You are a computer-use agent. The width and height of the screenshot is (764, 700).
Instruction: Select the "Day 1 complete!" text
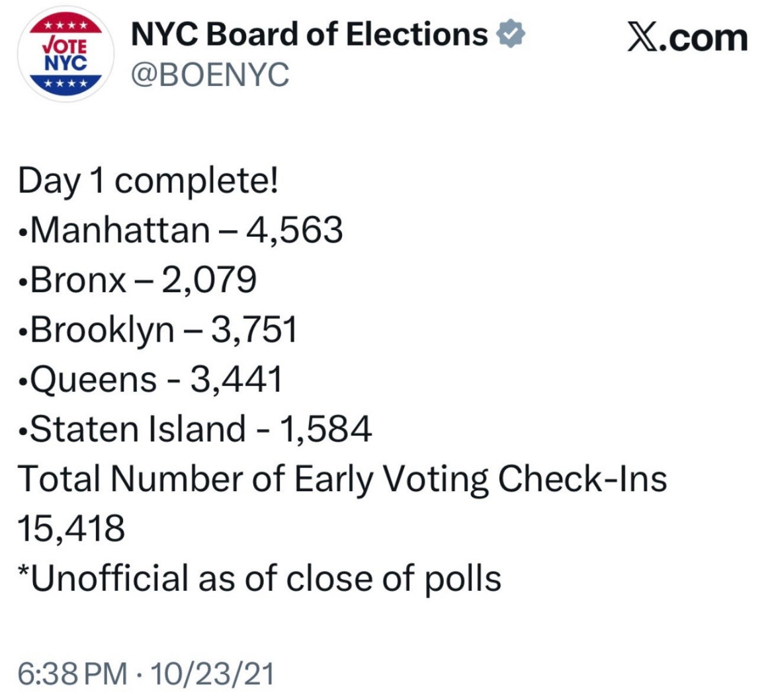point(148,182)
